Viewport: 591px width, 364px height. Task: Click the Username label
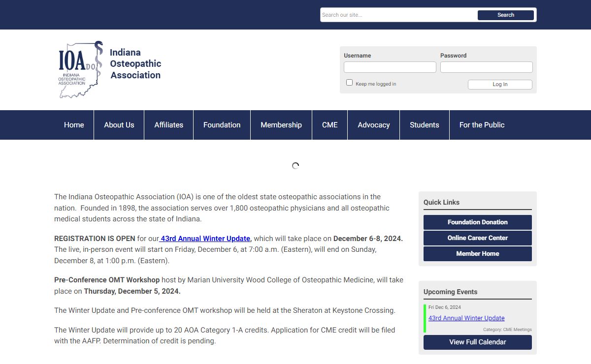click(358, 56)
